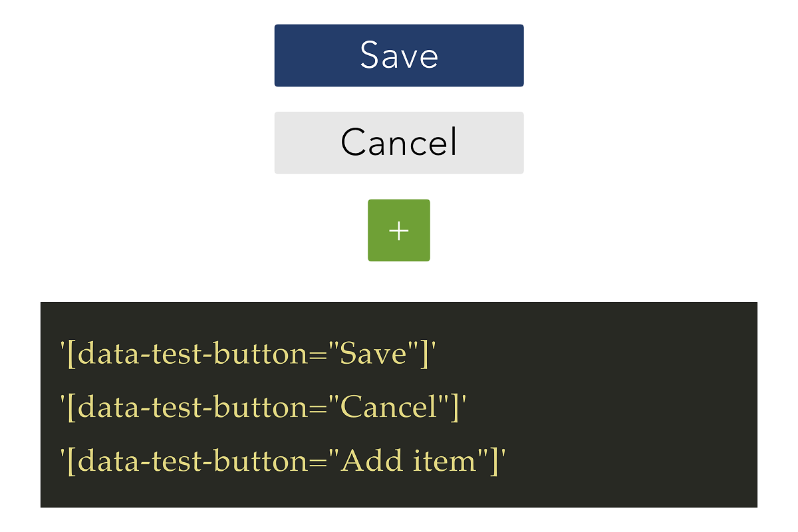Add an item using the plus icon

[x=399, y=230]
